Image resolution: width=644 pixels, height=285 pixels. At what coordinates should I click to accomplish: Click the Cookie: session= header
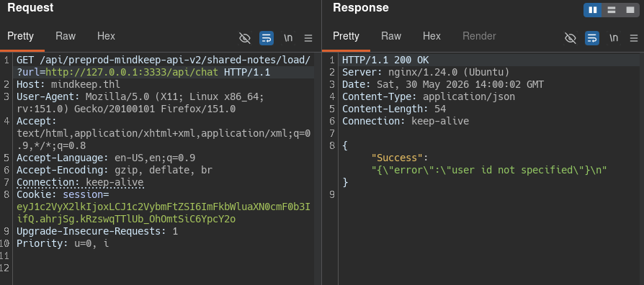63,194
